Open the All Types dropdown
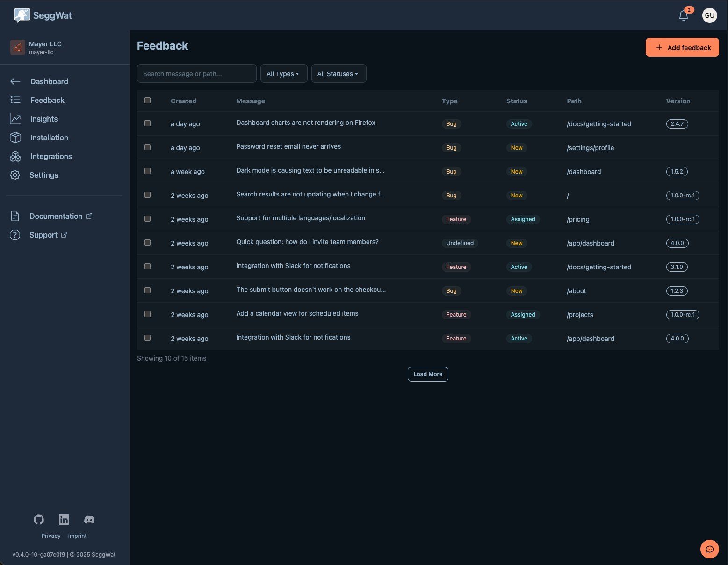 (283, 73)
